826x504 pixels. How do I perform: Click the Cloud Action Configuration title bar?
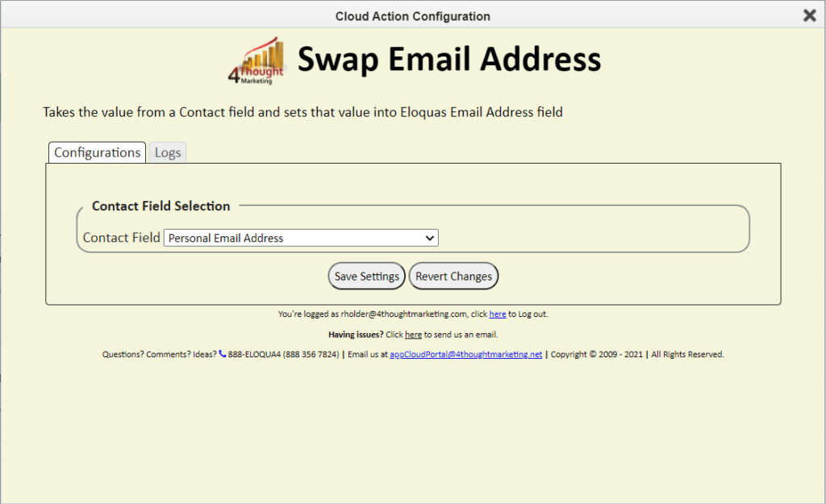[412, 16]
